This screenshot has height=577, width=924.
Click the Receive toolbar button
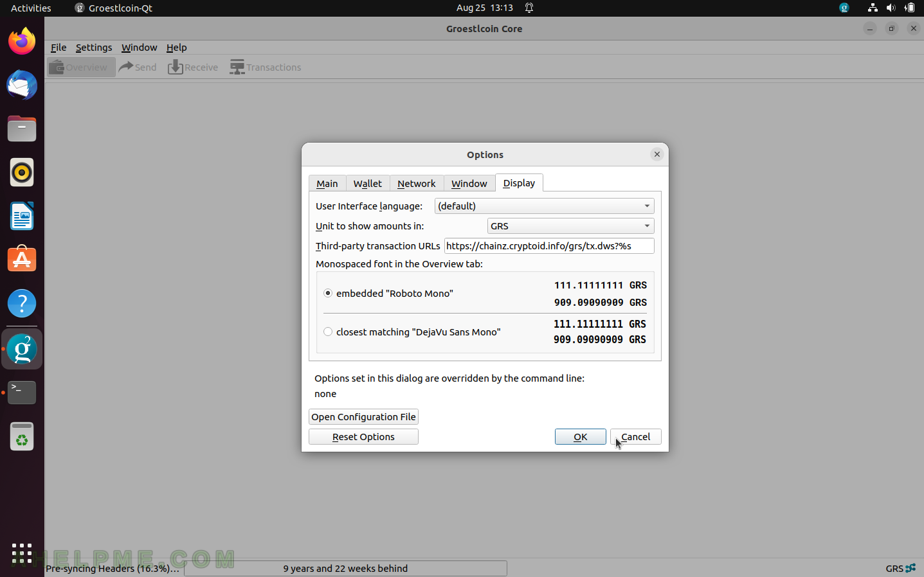click(193, 67)
